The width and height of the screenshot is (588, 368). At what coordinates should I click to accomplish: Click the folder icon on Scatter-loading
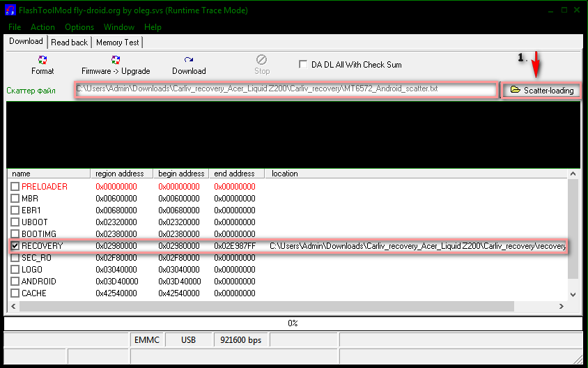(516, 90)
